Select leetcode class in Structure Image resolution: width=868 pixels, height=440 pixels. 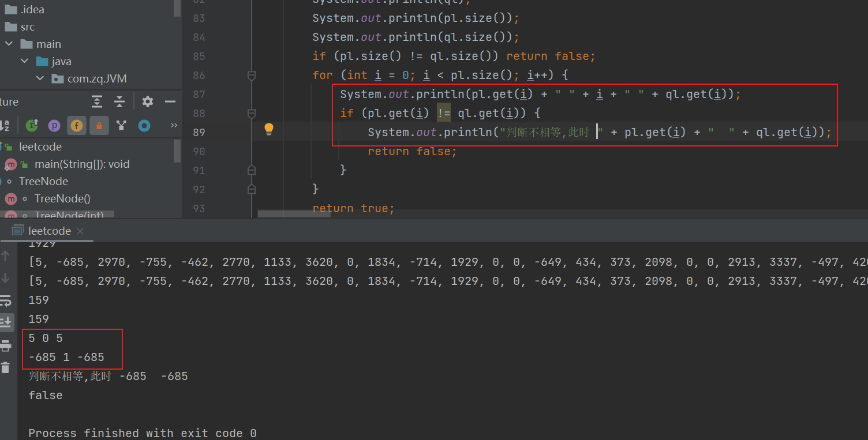point(40,146)
